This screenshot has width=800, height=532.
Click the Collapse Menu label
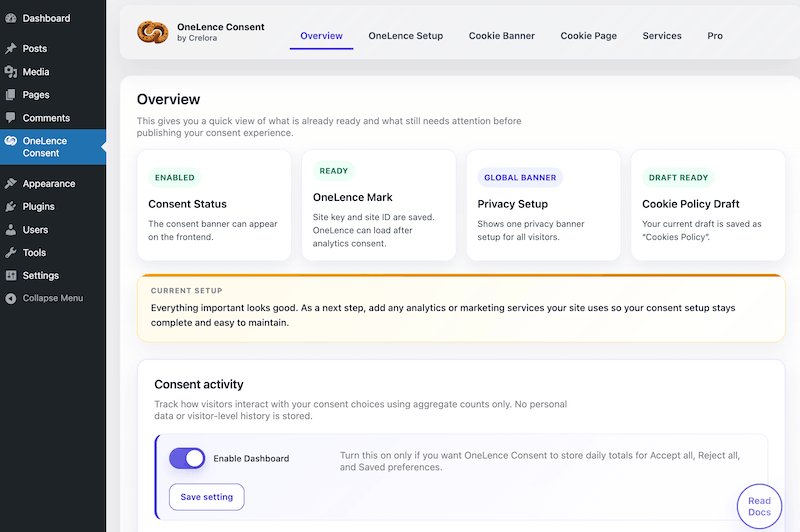(53, 298)
